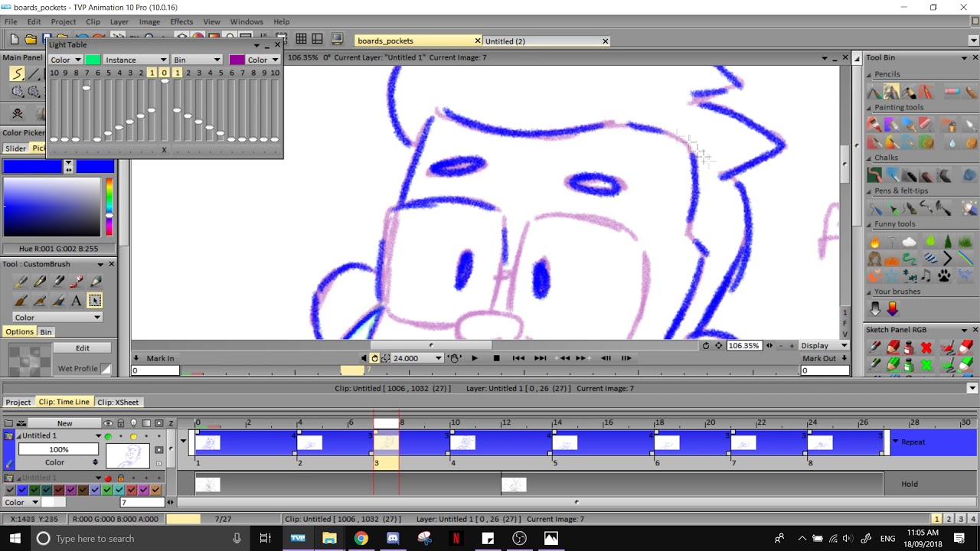Click the Mark In button
This screenshot has width=980, height=551.
click(x=160, y=358)
